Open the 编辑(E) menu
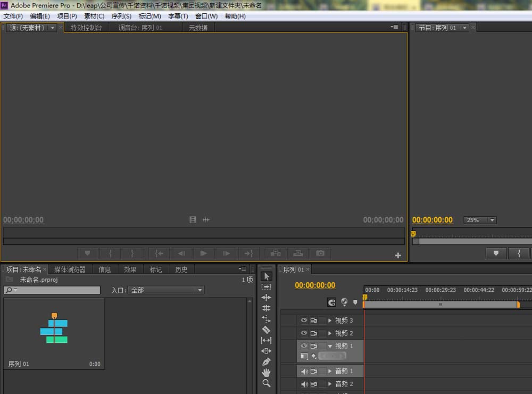Screen dimensions: 532x394 click(x=40, y=17)
